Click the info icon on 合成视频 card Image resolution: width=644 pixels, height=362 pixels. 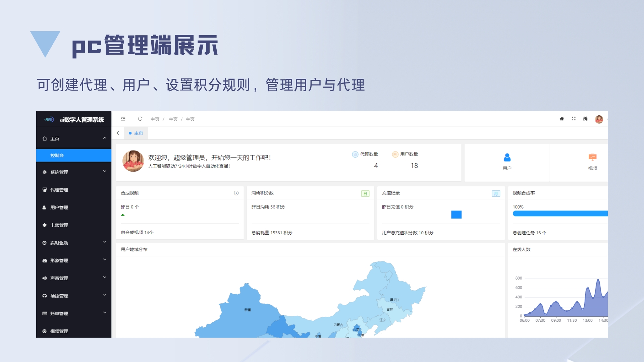click(x=236, y=193)
